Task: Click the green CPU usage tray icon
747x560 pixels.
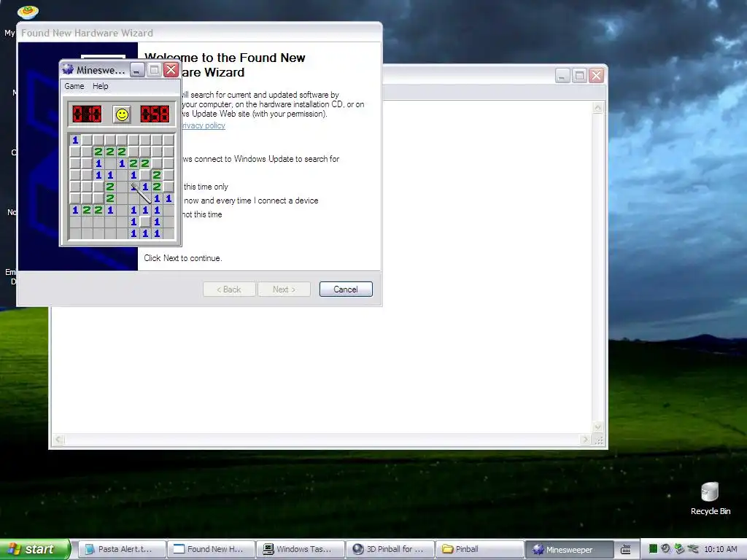Action: click(653, 549)
